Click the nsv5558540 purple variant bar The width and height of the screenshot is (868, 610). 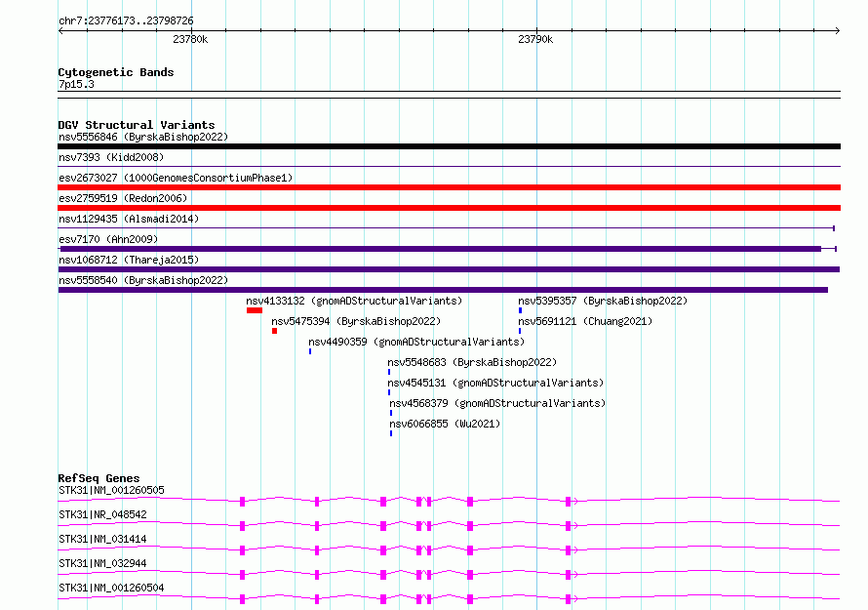click(443, 290)
